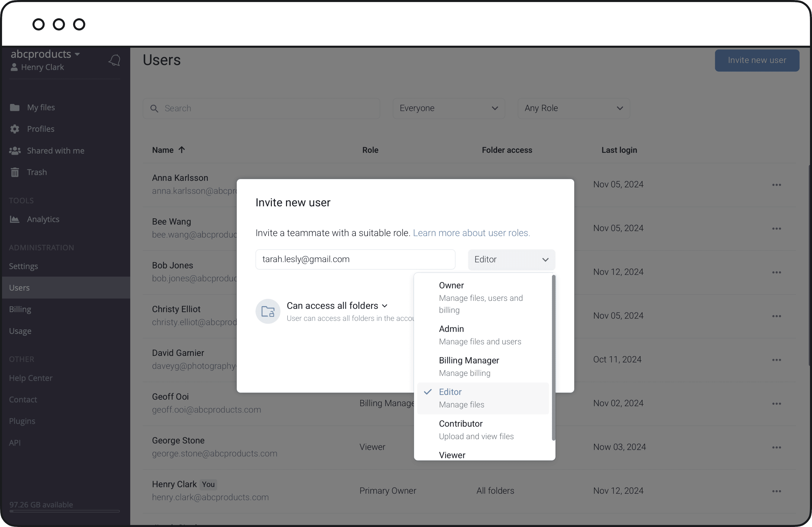This screenshot has height=527, width=812.
Task: Click the Profiles gear icon
Action: (15, 129)
